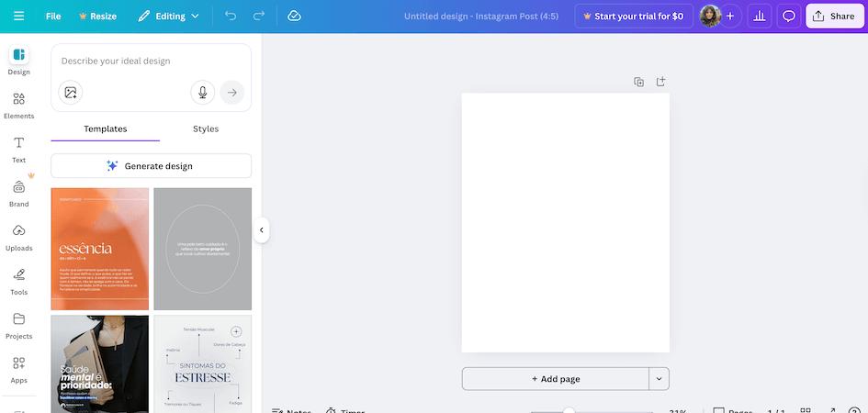The width and height of the screenshot is (868, 413).
Task: Open the Brand sidebar panel
Action: pyautogui.click(x=18, y=194)
